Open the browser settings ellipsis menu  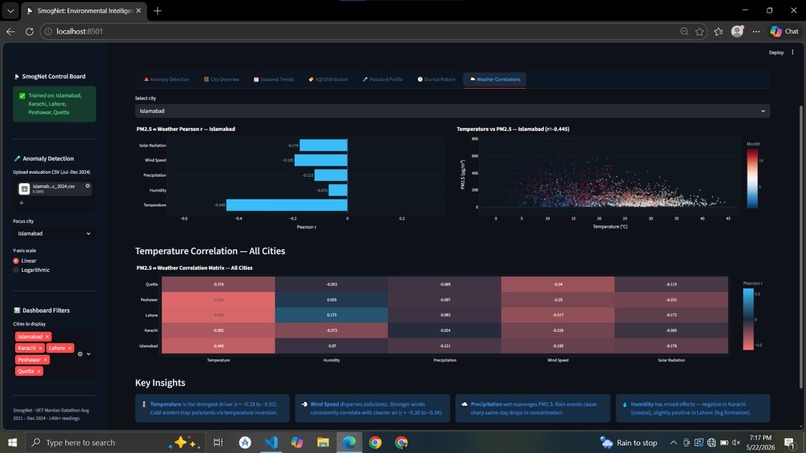(x=756, y=31)
